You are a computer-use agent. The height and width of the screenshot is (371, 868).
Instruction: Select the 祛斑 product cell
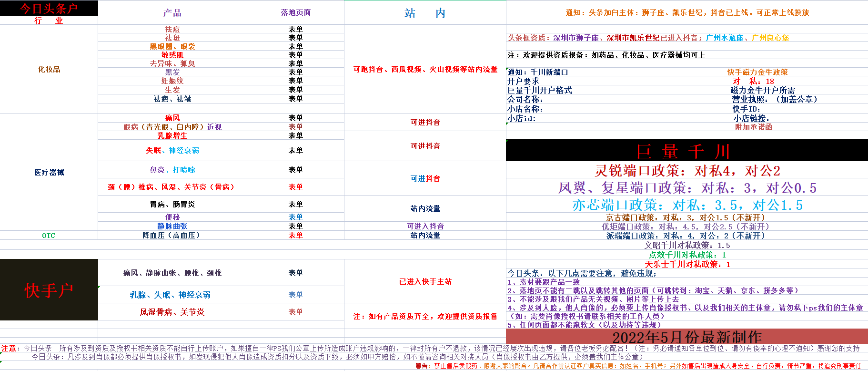pos(172,38)
